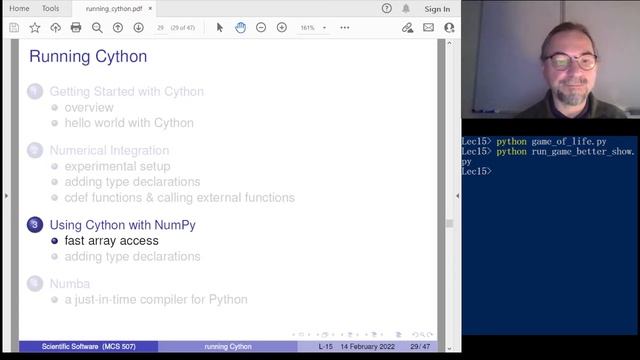
Task: Click Sign In
Action: [437, 9]
